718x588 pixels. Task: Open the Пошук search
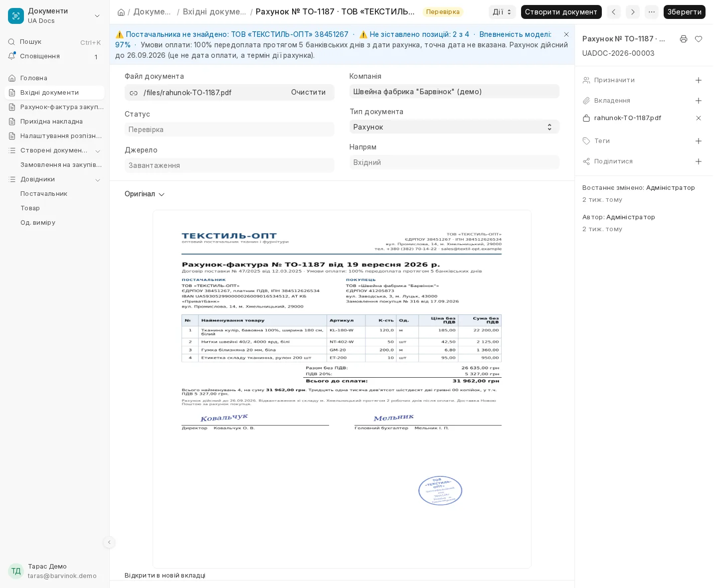tap(55, 42)
